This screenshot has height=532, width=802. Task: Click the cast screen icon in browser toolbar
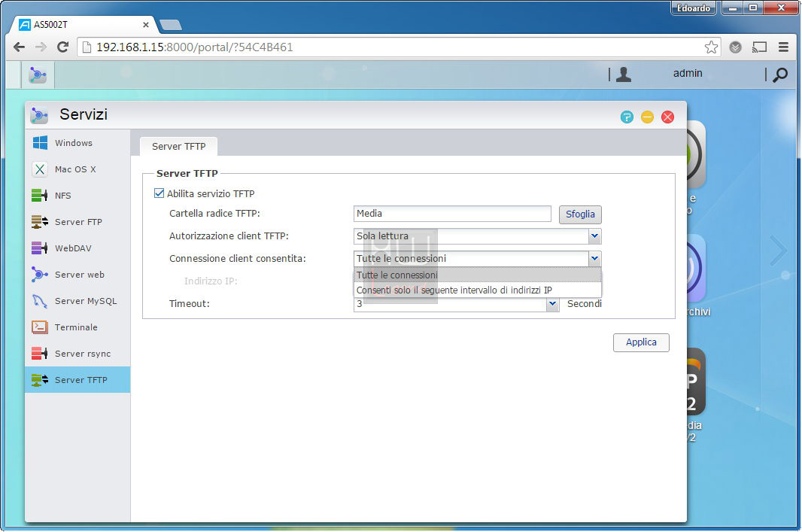pyautogui.click(x=760, y=47)
